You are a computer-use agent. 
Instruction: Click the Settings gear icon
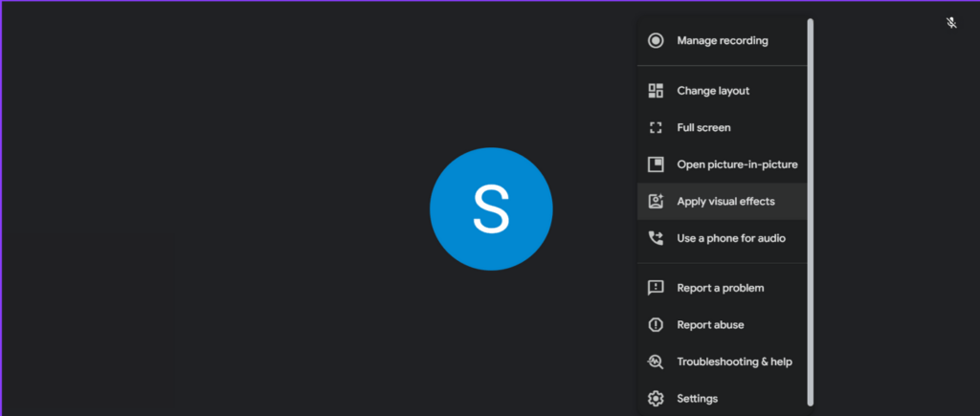[x=656, y=399]
